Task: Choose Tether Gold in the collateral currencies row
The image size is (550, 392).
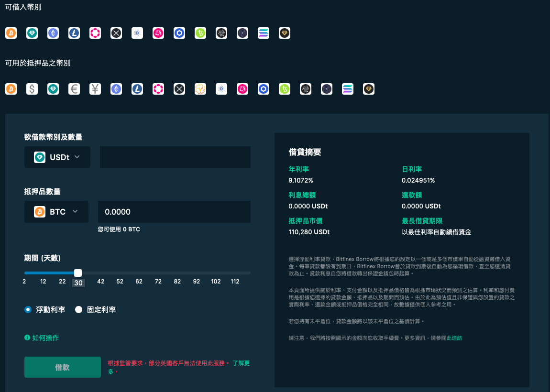Action: (369, 89)
